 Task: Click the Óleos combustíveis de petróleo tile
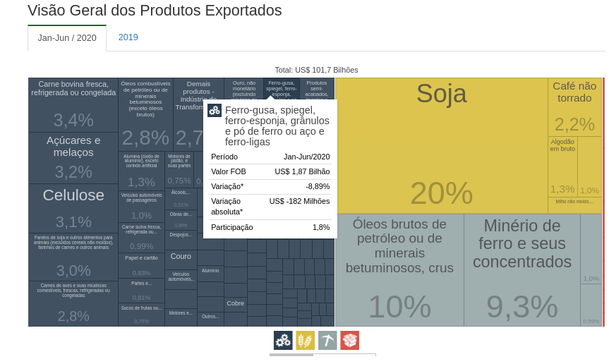coord(145,114)
